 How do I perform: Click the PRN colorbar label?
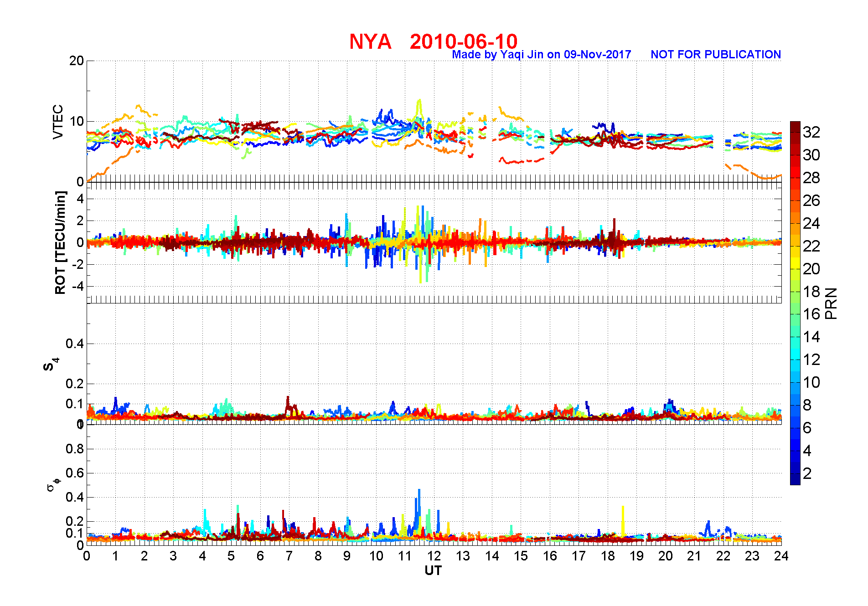coord(832,303)
